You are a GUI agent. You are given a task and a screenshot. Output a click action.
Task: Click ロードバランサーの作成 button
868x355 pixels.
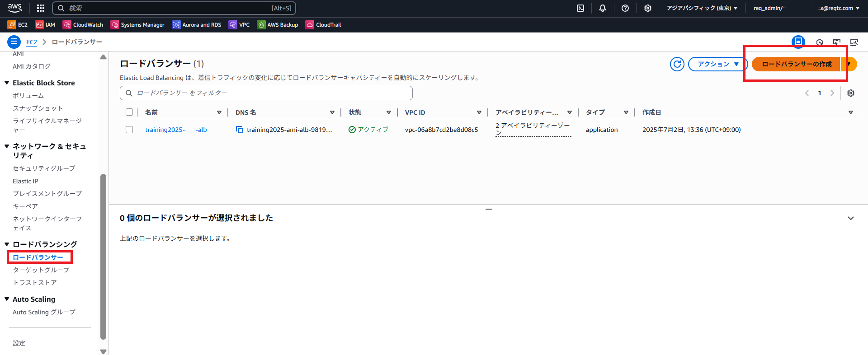pyautogui.click(x=796, y=64)
